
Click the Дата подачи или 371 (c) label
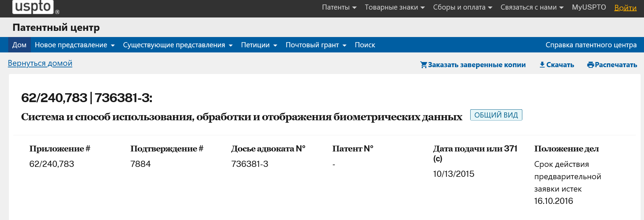pyautogui.click(x=475, y=154)
